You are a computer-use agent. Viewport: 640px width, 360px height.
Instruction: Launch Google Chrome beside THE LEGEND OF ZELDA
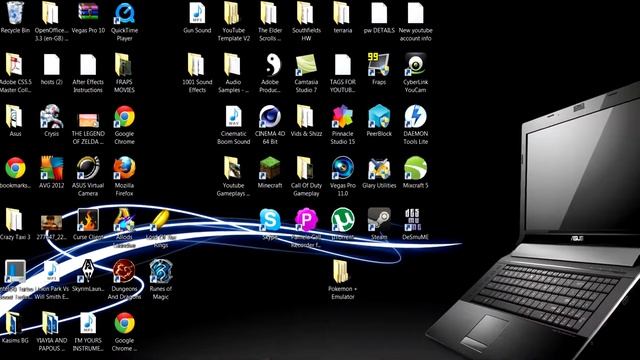124,117
